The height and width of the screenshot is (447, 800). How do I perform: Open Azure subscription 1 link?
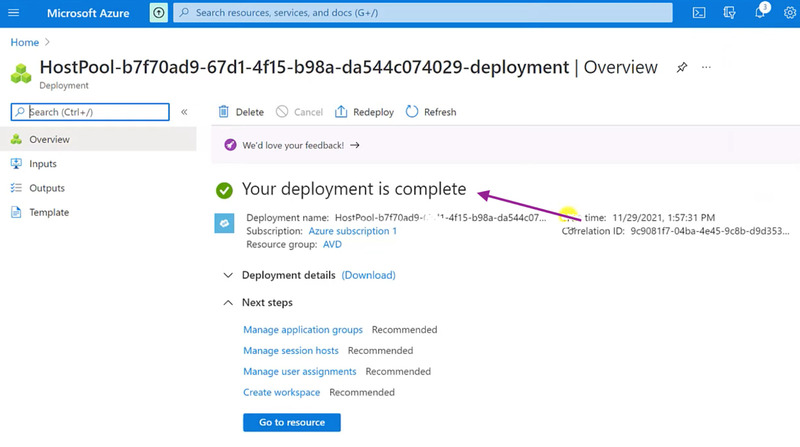(353, 231)
